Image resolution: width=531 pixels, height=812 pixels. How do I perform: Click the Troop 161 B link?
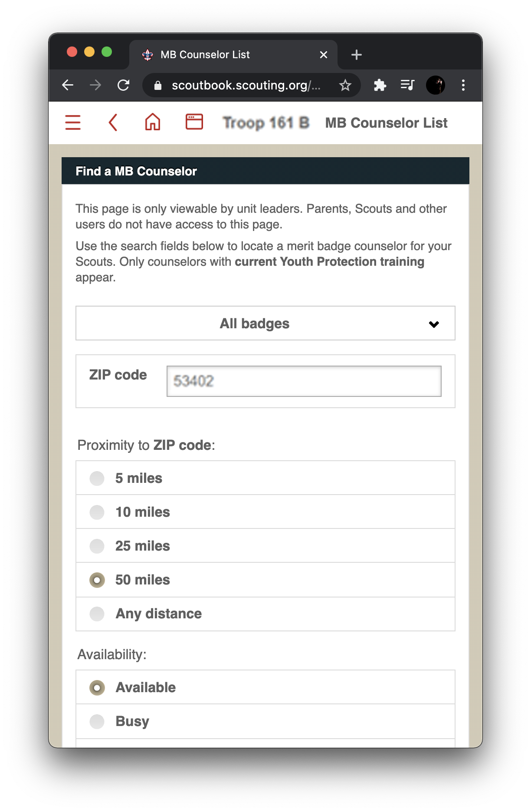coord(266,123)
